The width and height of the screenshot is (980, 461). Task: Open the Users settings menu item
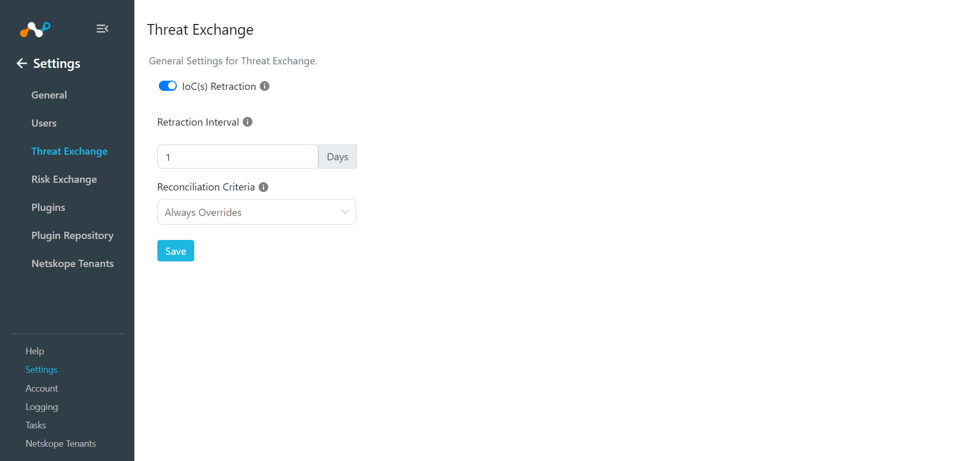pyautogui.click(x=44, y=123)
